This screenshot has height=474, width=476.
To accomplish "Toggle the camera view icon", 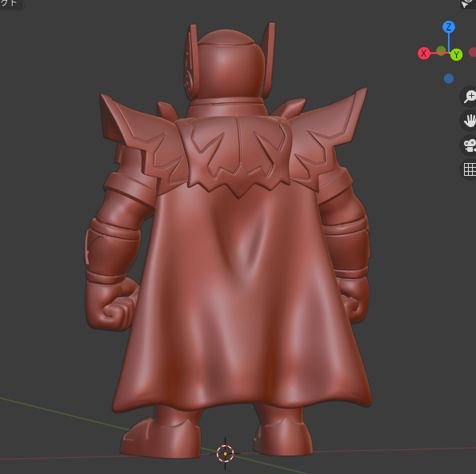I will 469,145.
